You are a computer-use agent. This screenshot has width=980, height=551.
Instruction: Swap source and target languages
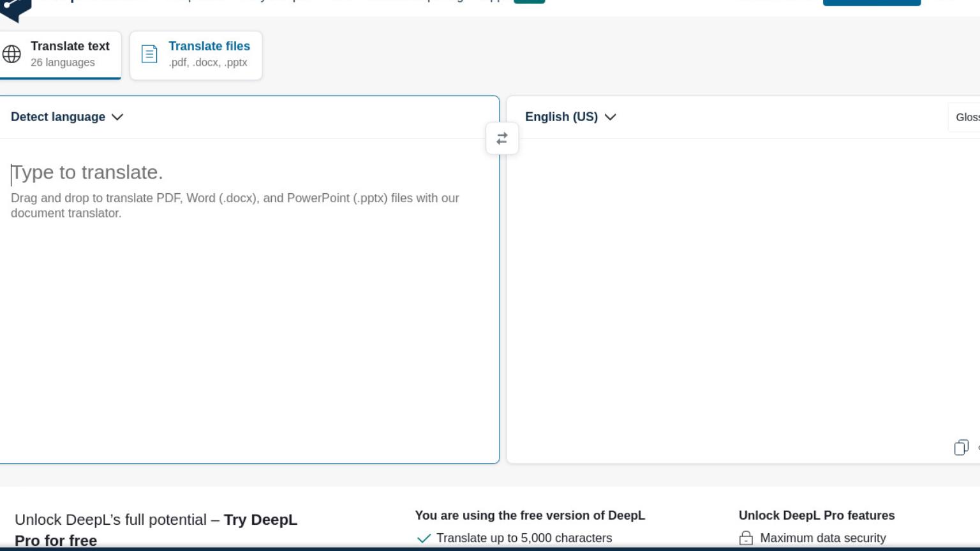point(502,138)
